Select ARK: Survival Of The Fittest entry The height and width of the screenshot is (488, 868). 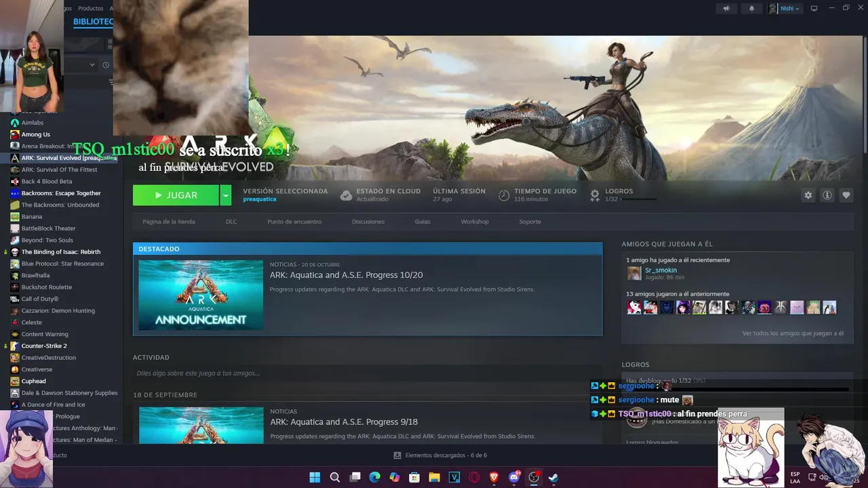click(59, 169)
